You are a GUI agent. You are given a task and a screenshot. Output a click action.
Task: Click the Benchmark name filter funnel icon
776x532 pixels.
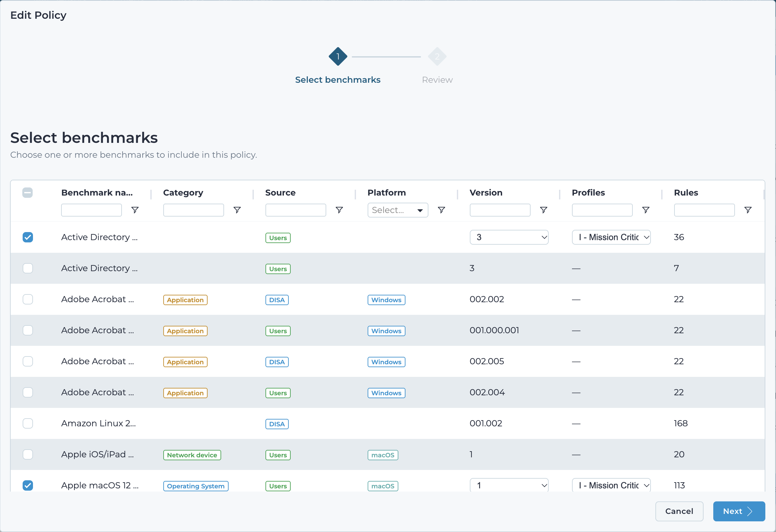[x=135, y=210]
